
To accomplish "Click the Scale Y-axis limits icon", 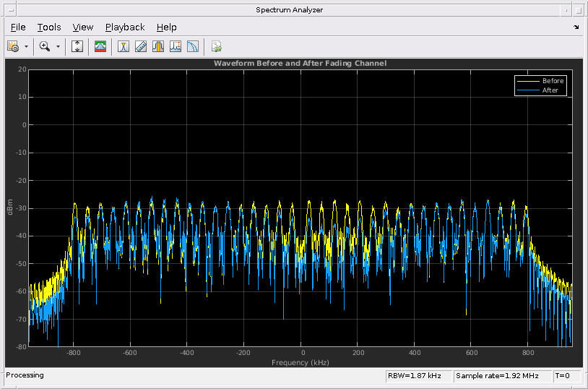I will click(78, 46).
